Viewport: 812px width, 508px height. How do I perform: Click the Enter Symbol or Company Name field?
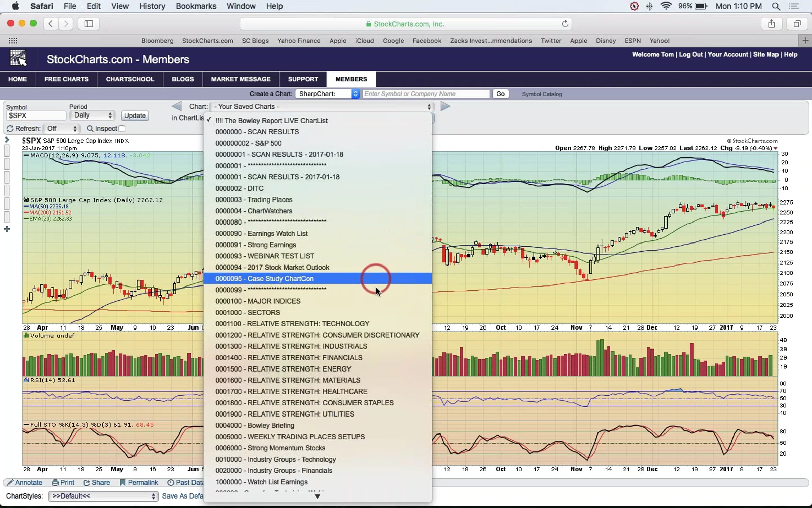coord(426,94)
